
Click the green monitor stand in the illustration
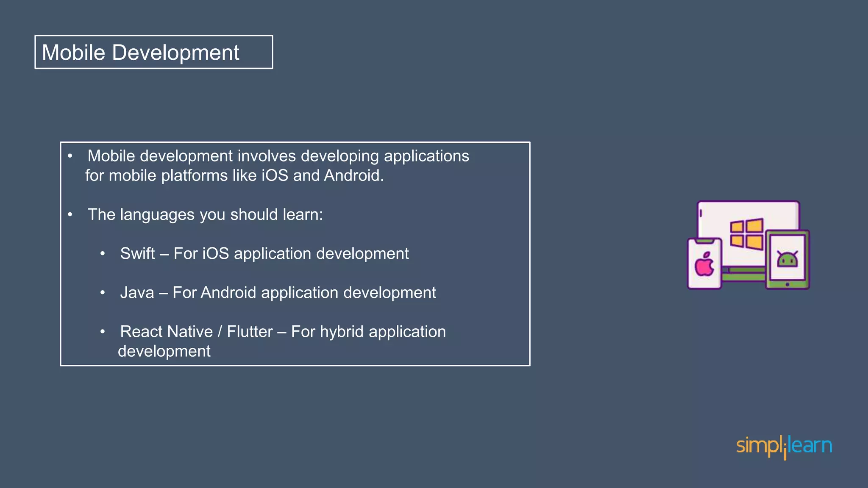744,276
